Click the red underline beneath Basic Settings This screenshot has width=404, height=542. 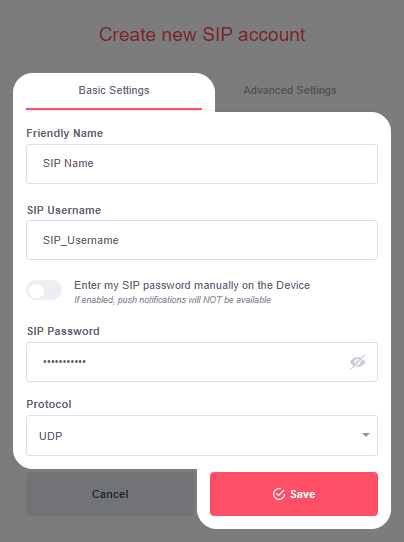click(114, 109)
